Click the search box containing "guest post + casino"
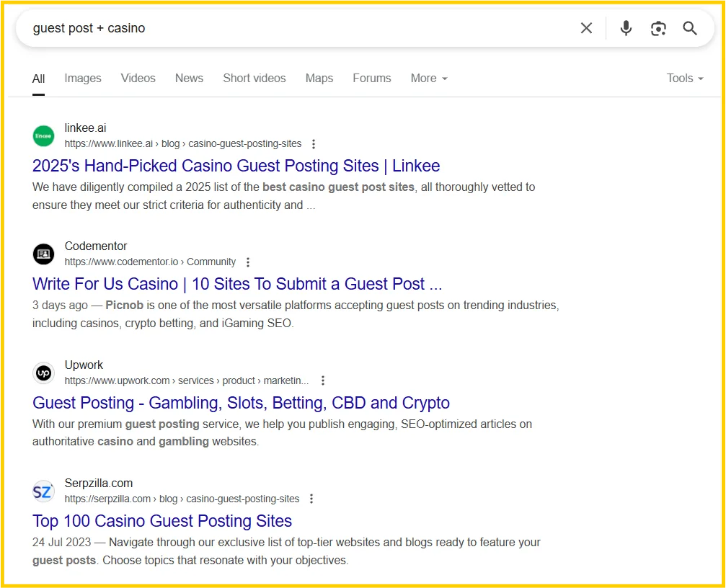 (x=288, y=28)
